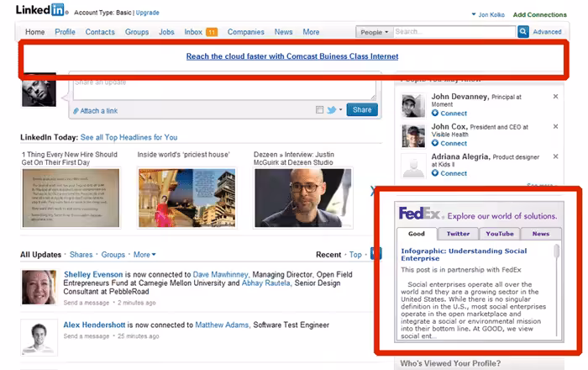Open John Cox's profile photo
This screenshot has height=370, width=588.
click(x=413, y=136)
